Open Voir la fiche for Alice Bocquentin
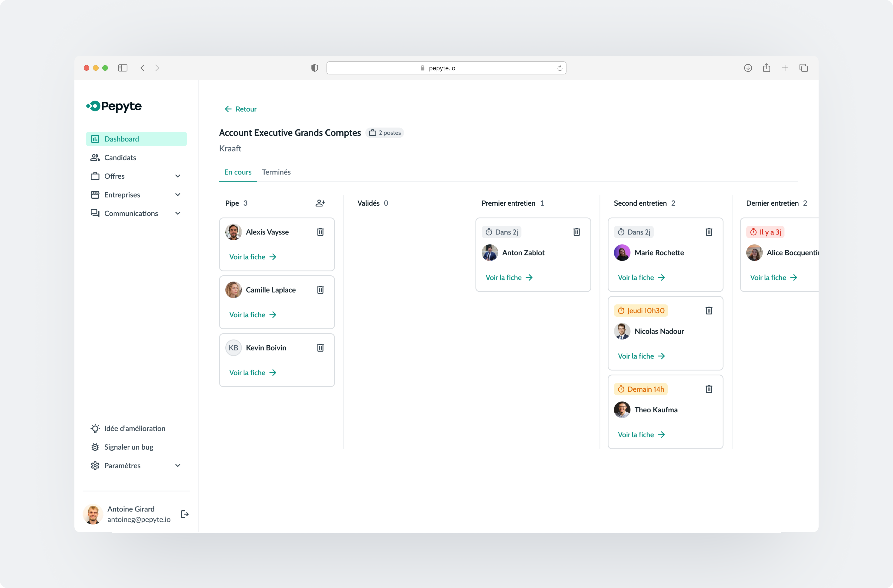Image resolution: width=893 pixels, height=588 pixels. click(774, 277)
